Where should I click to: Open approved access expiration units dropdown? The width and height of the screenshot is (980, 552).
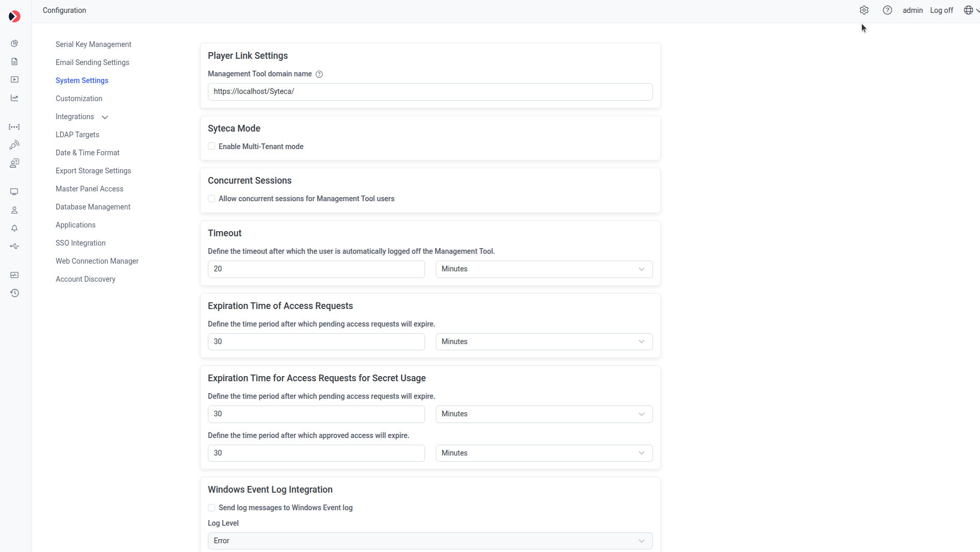pyautogui.click(x=544, y=453)
